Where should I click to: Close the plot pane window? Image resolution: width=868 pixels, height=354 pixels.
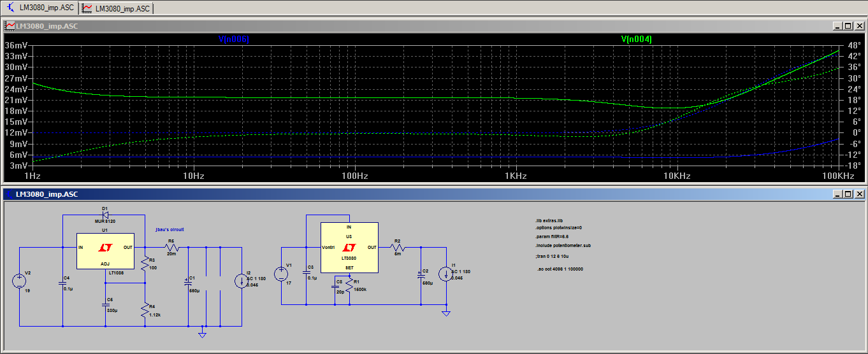858,26
